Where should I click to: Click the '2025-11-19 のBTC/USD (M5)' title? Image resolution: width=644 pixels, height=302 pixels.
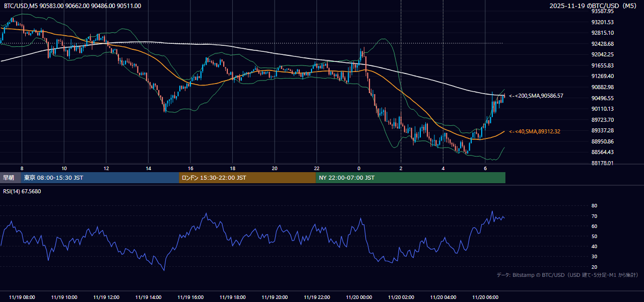[593, 6]
